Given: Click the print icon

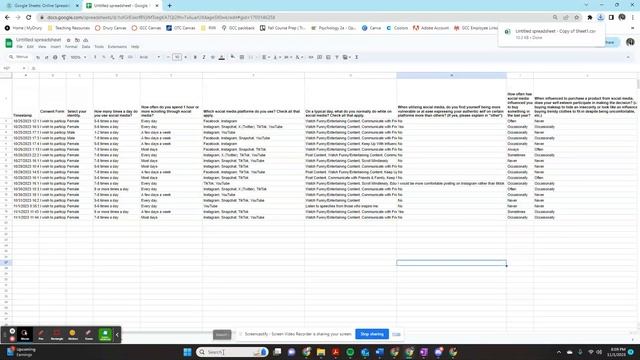Looking at the screenshot, I should (55, 57).
